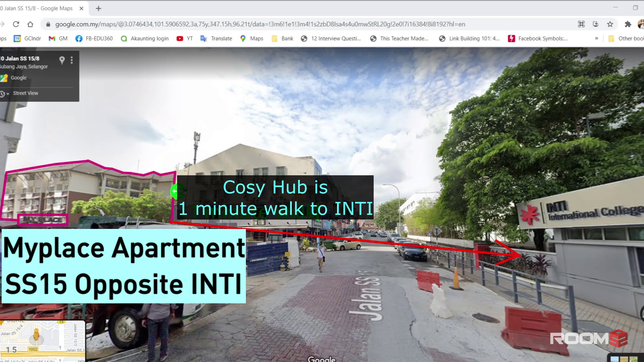
Task: Open the Facebook Symbols bookmark
Action: [538, 39]
